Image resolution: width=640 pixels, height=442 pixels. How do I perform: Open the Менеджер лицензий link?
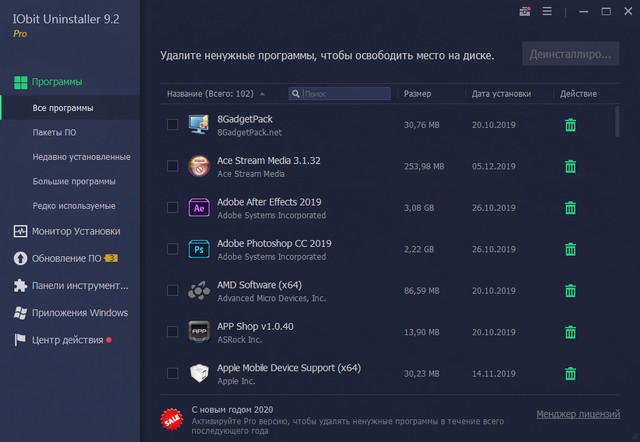coord(578,414)
